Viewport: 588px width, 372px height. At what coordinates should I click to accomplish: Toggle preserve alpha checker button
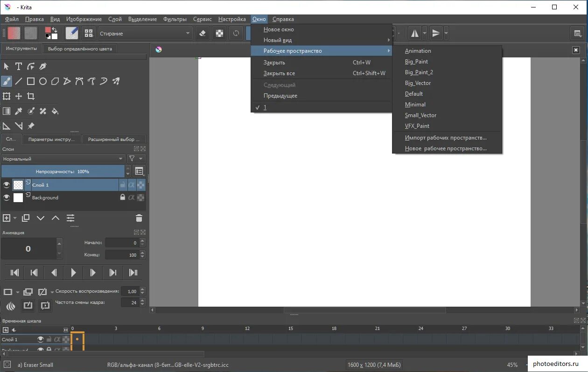click(x=219, y=33)
